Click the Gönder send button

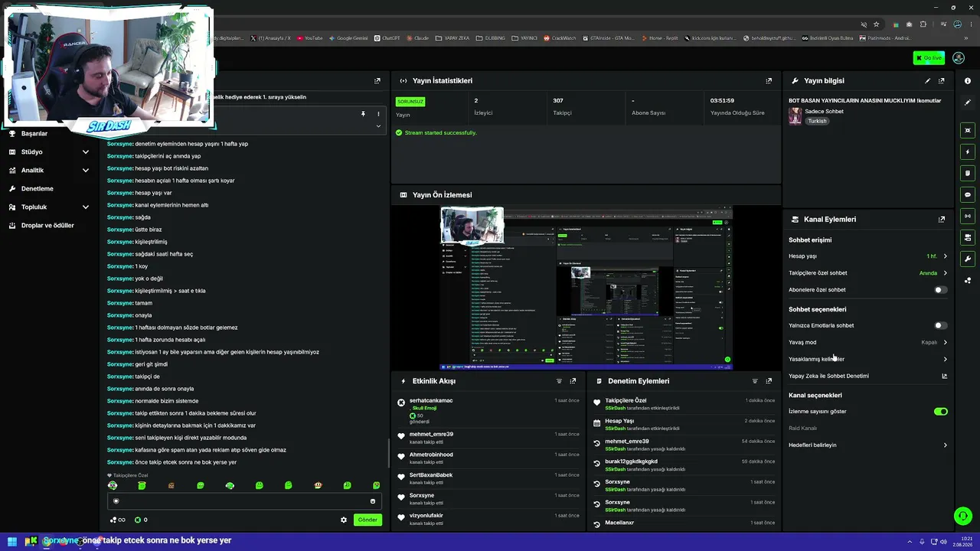point(367,520)
